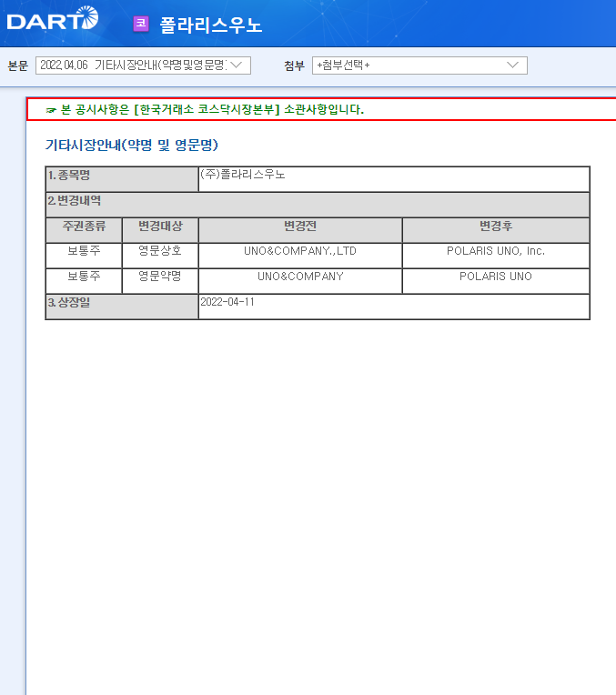Click the 1.종목명 label cell
This screenshot has height=695, width=616.
tap(122, 179)
